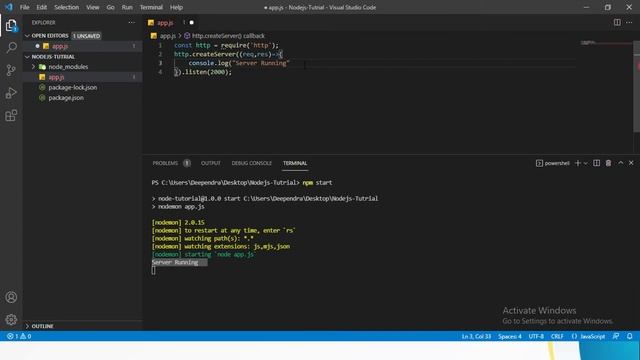Open the Explorer view in activity bar
640x360 pixels.
(11, 25)
